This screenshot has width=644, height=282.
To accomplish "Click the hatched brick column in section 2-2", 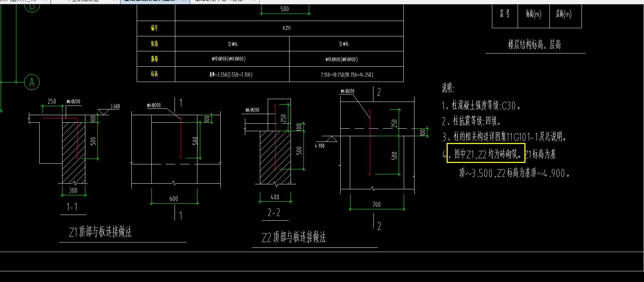I will point(275,157).
